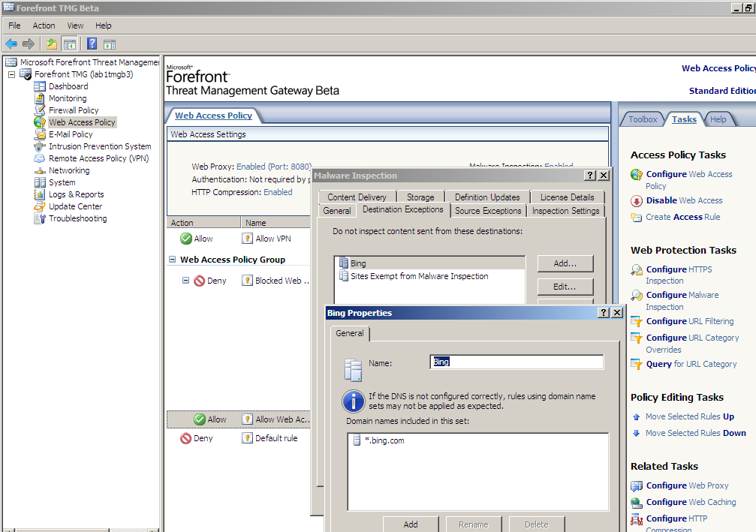Click the Web Access Policy tree node

coord(82,122)
